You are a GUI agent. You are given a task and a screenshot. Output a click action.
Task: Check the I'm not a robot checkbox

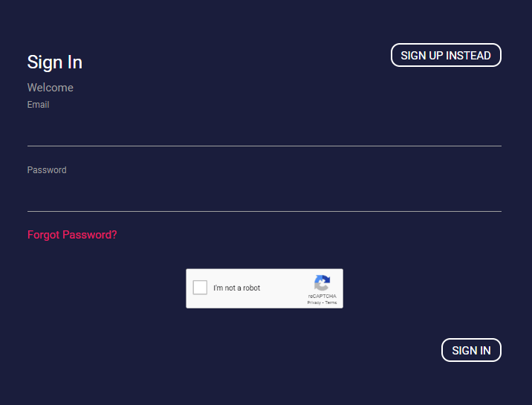pyautogui.click(x=200, y=288)
